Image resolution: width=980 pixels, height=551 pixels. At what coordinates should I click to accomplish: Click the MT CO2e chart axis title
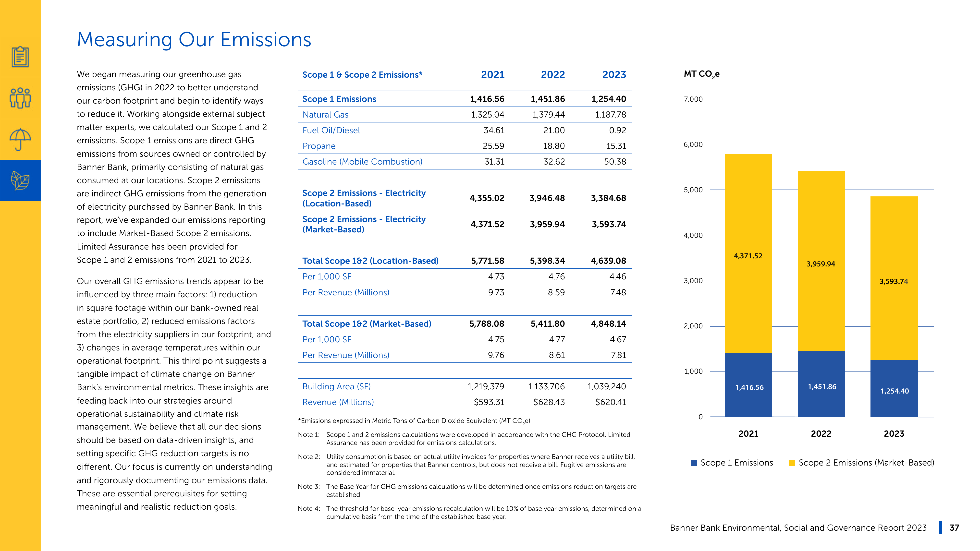pos(701,74)
